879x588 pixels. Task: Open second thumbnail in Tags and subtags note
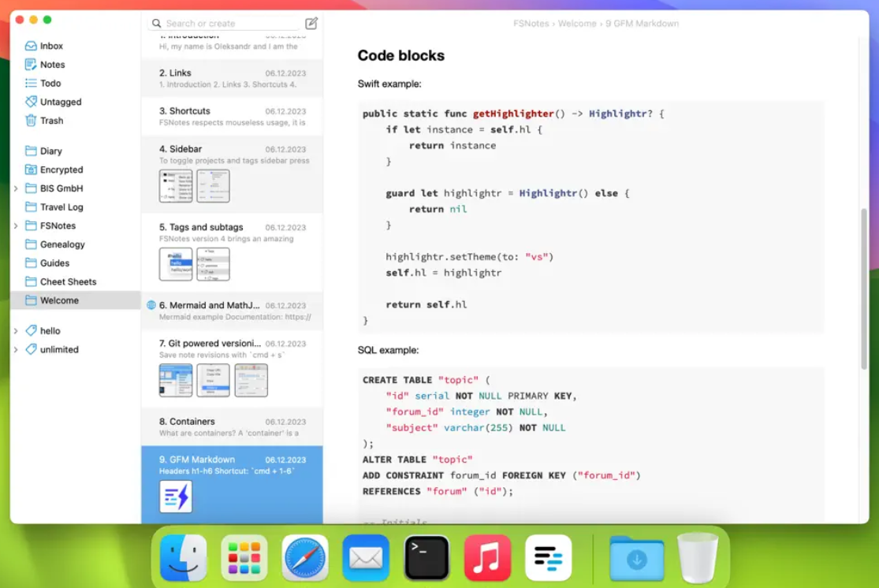tap(213, 264)
